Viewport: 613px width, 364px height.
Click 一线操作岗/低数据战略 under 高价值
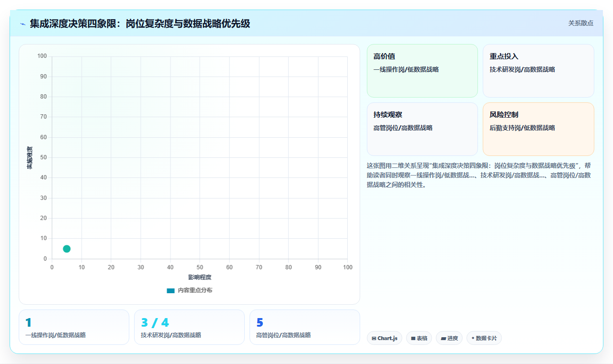tap(406, 69)
